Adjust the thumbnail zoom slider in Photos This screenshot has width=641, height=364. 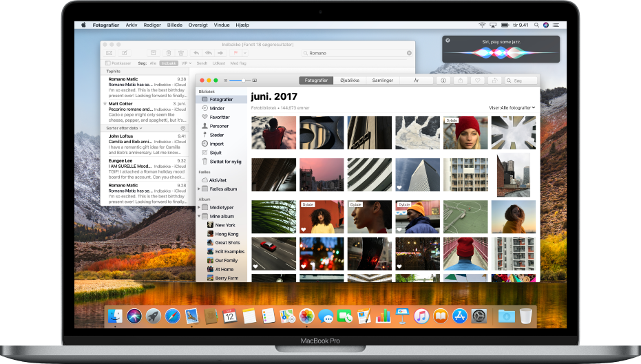tap(243, 81)
